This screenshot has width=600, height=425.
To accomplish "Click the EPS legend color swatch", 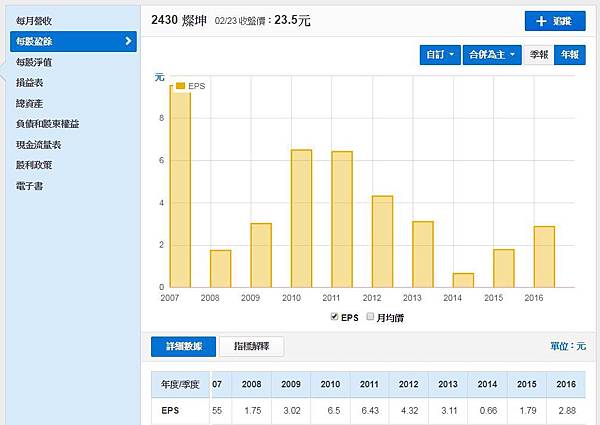I will click(x=180, y=86).
